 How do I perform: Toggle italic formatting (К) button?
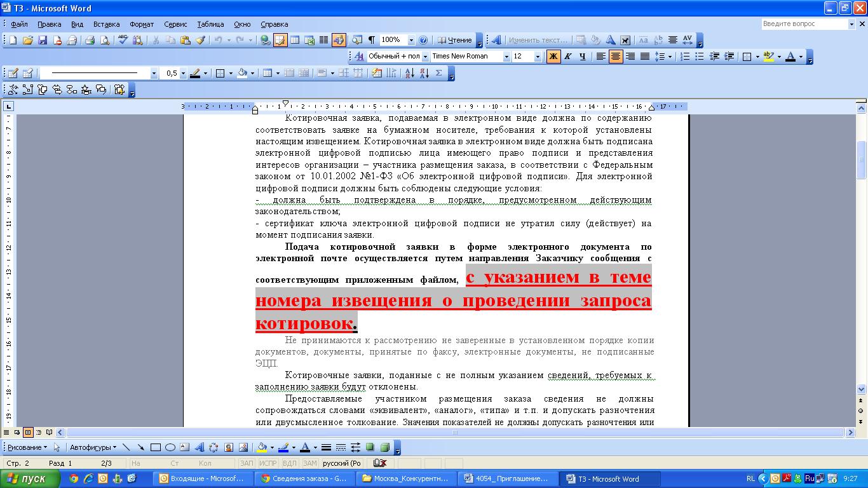[568, 57]
